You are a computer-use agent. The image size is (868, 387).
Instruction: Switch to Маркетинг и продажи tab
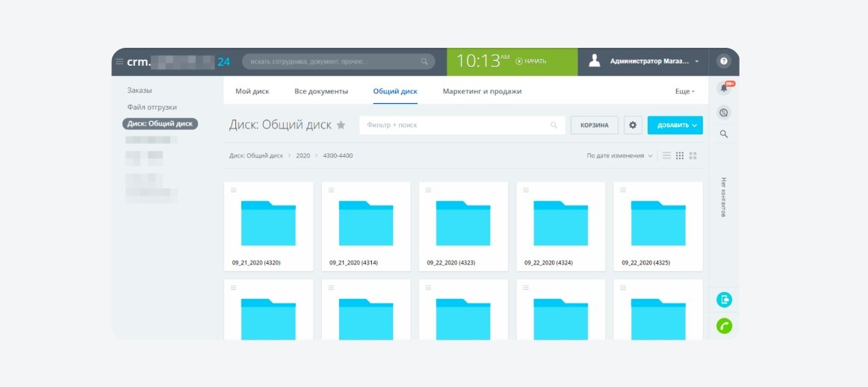(482, 91)
